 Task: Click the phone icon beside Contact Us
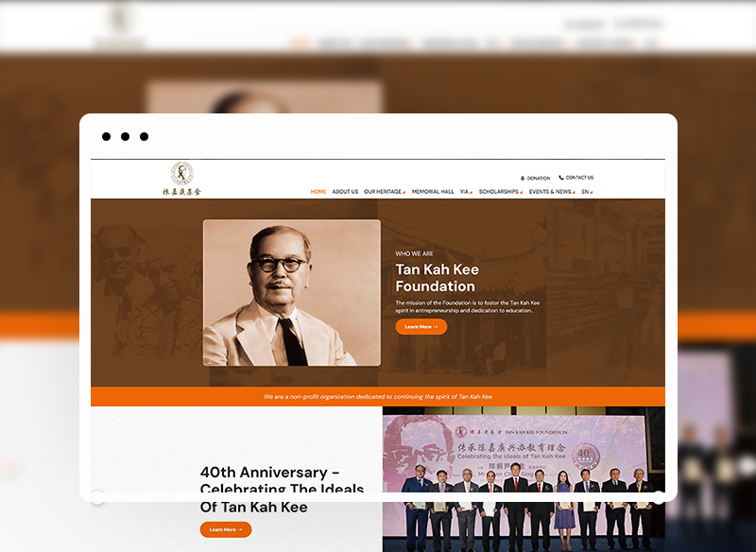(561, 178)
